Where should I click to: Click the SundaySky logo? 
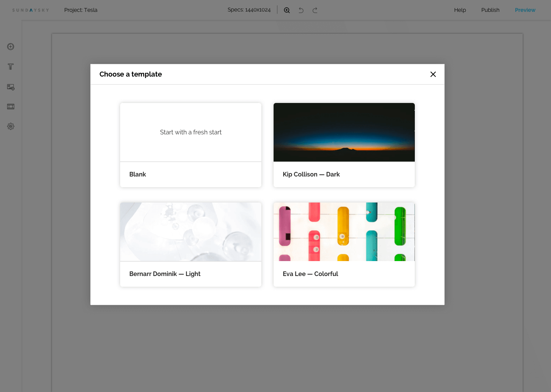pos(31,10)
